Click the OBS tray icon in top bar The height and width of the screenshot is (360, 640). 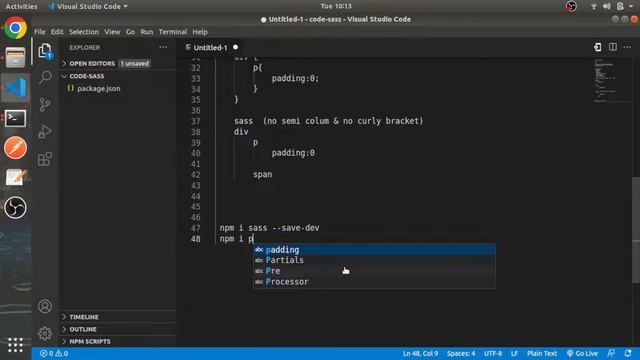click(x=571, y=6)
